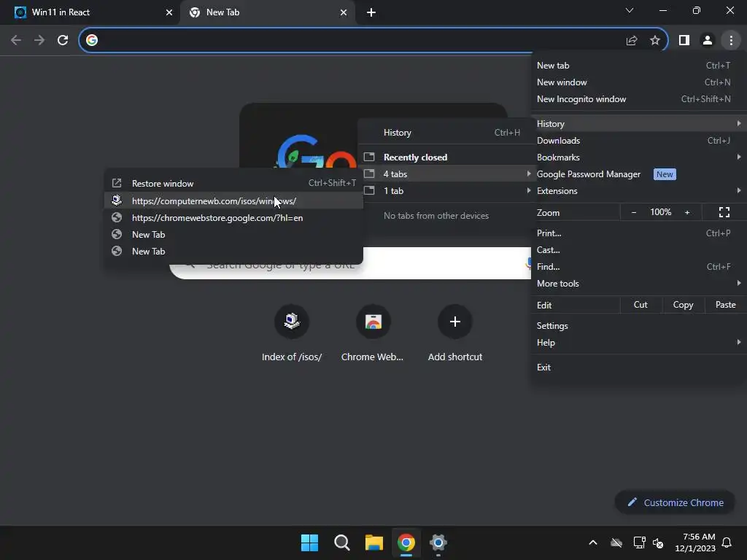Close the Win11 in React tab
The height and width of the screenshot is (560, 747).
click(x=169, y=12)
